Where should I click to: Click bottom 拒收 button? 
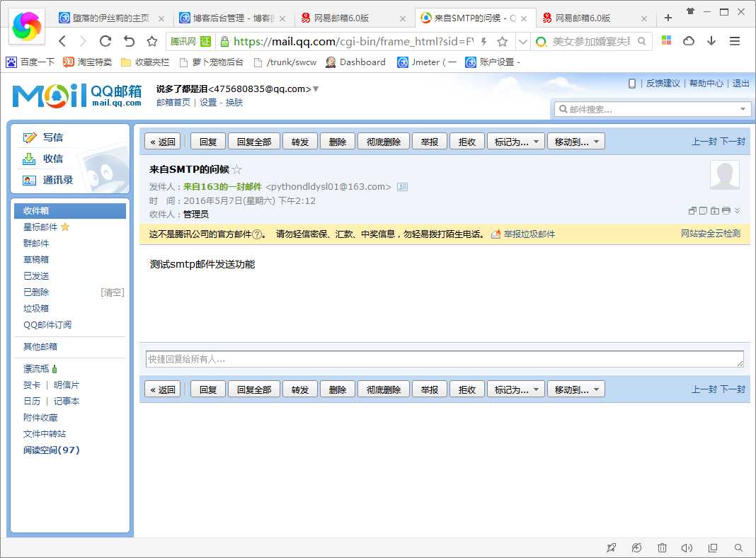tap(466, 389)
